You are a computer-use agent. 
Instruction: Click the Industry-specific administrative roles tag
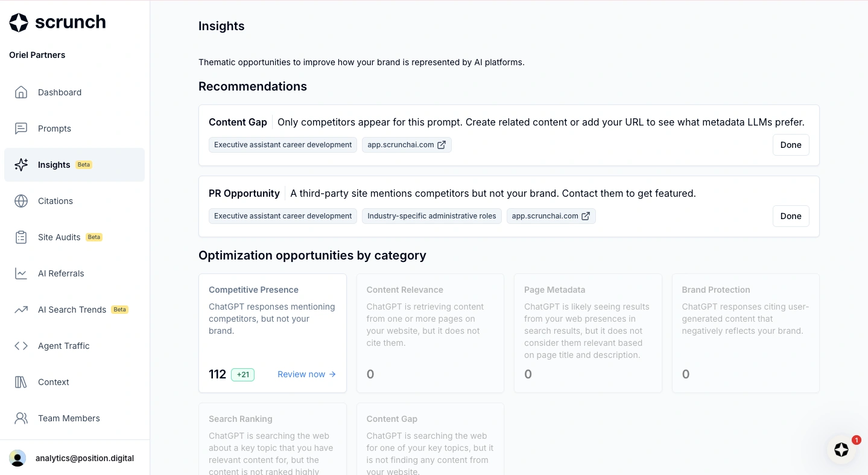click(x=431, y=216)
